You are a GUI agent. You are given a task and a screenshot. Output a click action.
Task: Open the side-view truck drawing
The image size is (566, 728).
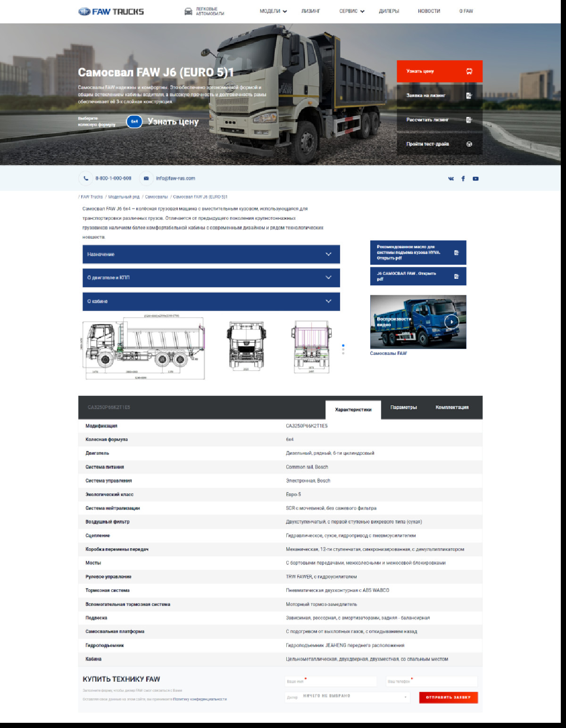(x=144, y=347)
